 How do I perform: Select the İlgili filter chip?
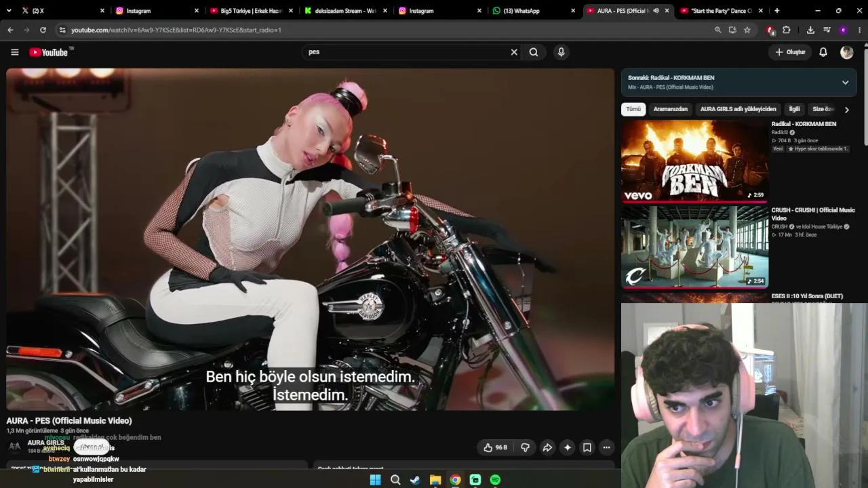[794, 109]
